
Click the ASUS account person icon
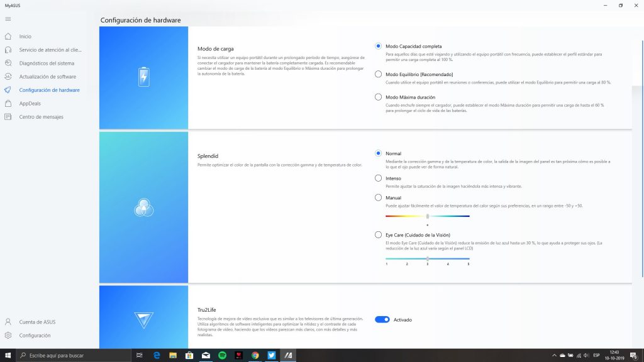8,322
